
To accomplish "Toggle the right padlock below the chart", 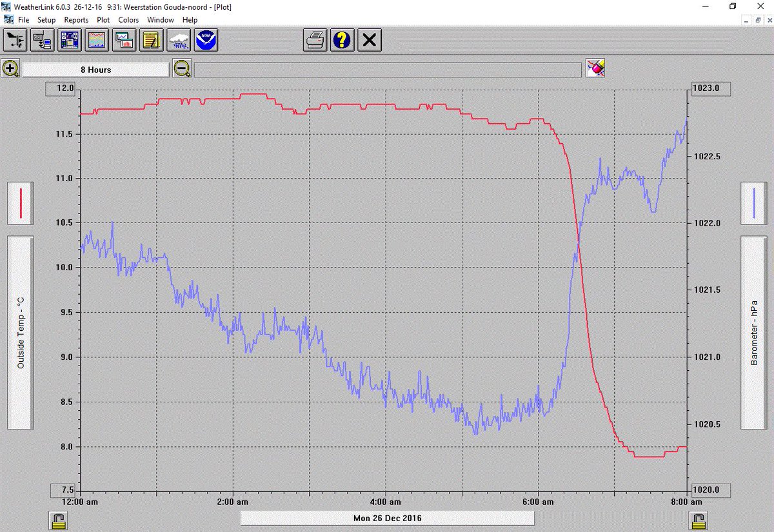I will click(x=697, y=520).
